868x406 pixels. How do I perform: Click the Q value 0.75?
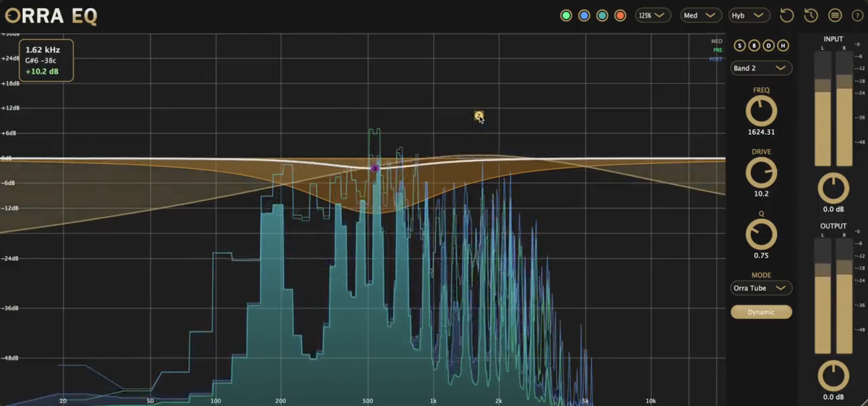tap(761, 255)
